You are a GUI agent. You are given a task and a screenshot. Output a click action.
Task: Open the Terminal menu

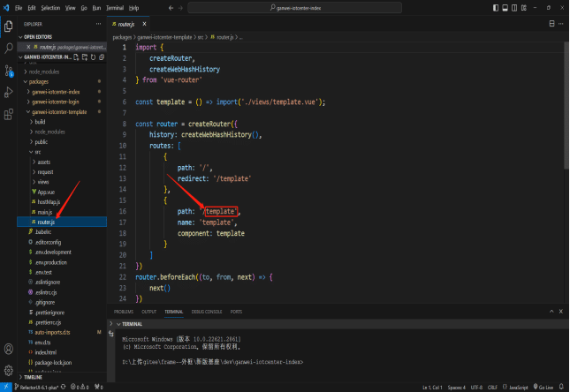point(115,7)
